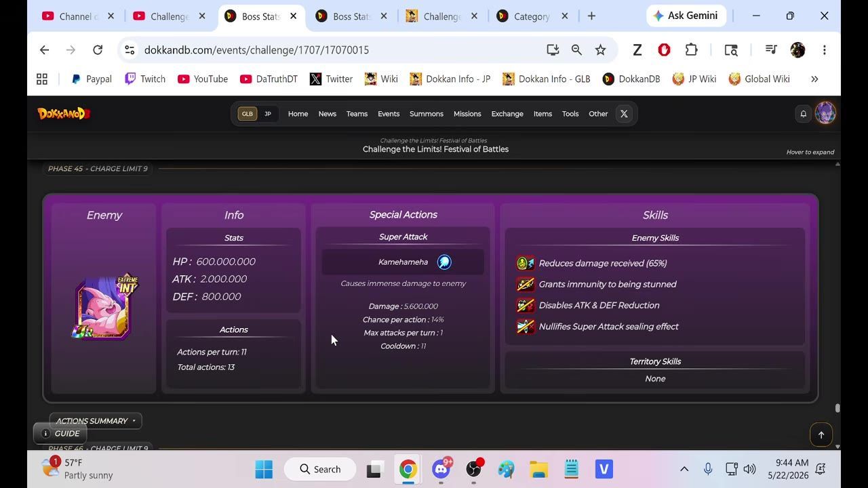Click the Majin Buu enemy card thumbnail
868x488 pixels.
point(104,306)
